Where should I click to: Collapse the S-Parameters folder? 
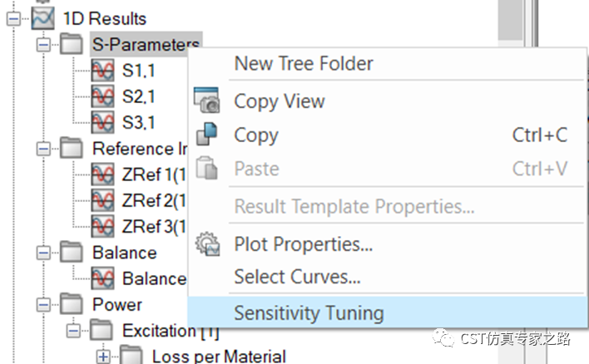pyautogui.click(x=43, y=45)
